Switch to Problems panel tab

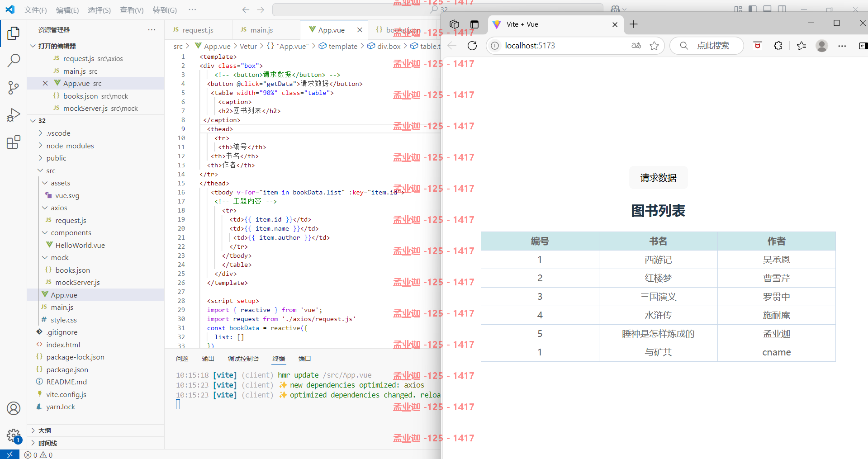[182, 359]
